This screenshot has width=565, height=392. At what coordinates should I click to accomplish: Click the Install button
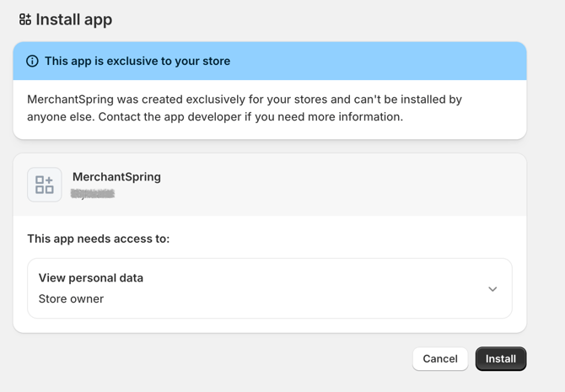coord(501,359)
